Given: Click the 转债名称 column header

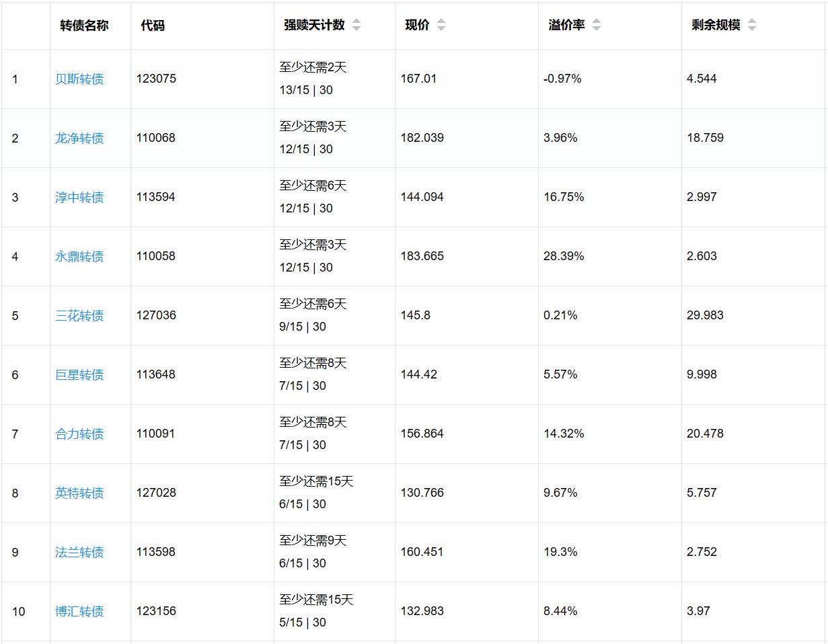Looking at the screenshot, I should click(84, 26).
